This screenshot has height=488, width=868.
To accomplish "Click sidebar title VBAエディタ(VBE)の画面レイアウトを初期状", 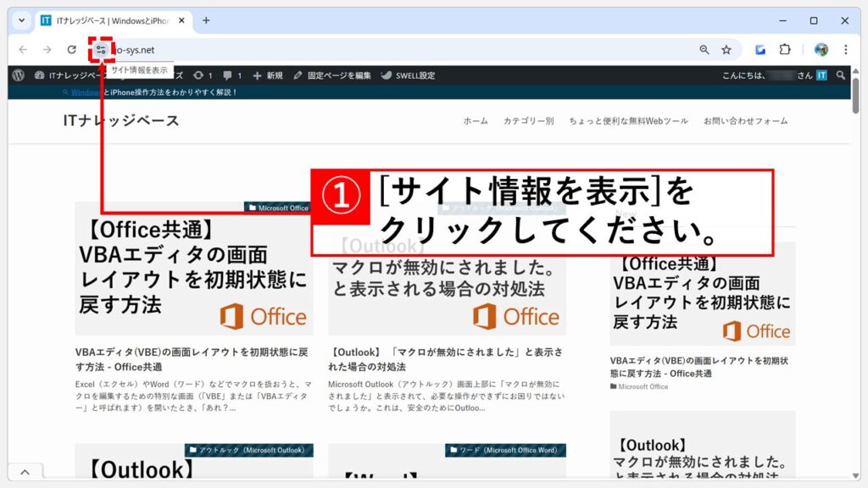I will point(698,367).
